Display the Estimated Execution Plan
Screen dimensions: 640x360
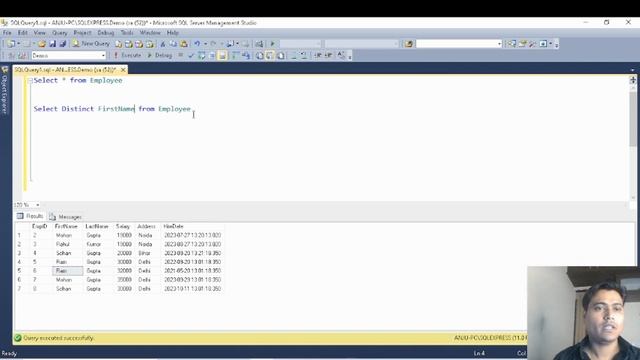pyautogui.click(x=201, y=56)
